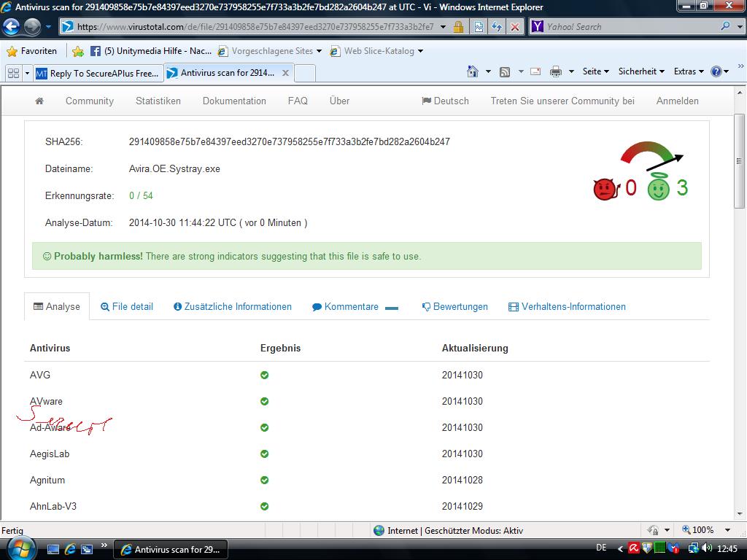Viewport: 747px width, 560px height.
Task: Open the recent pages dropdown beside Forward
Action: coord(48,27)
